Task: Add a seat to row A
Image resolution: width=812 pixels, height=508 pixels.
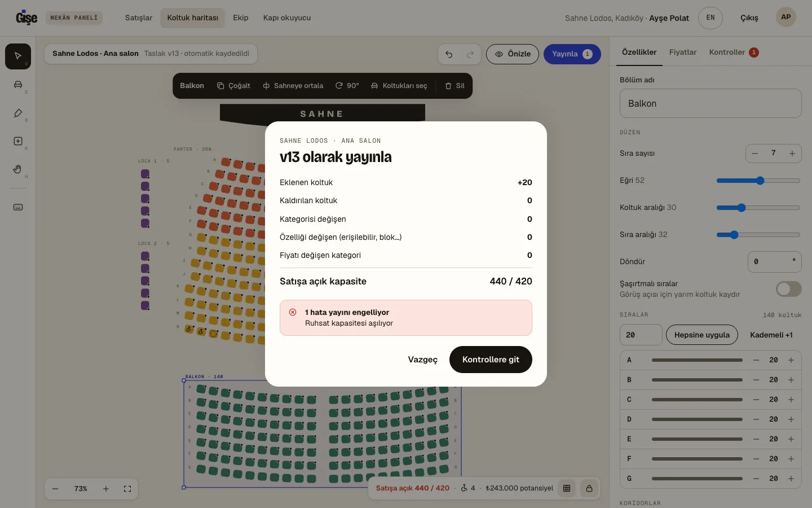Action: [791, 360]
